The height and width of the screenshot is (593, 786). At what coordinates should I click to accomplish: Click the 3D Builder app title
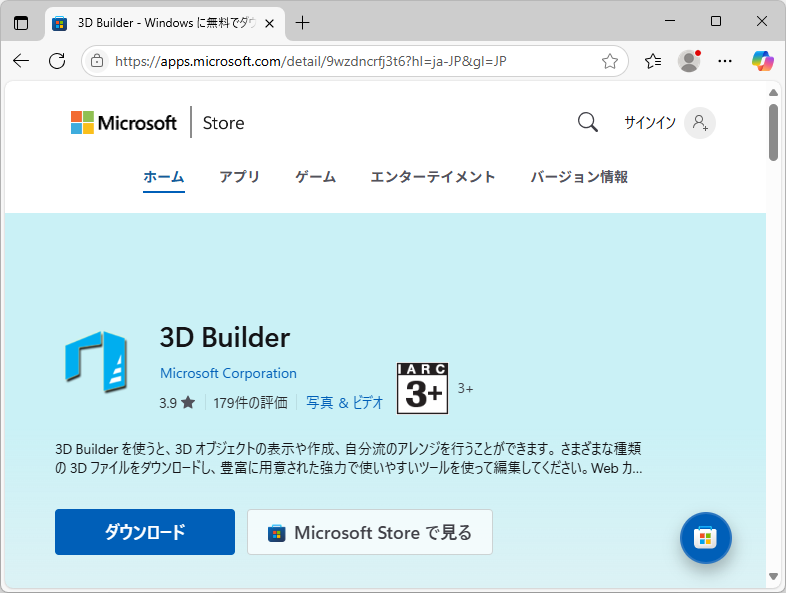225,337
